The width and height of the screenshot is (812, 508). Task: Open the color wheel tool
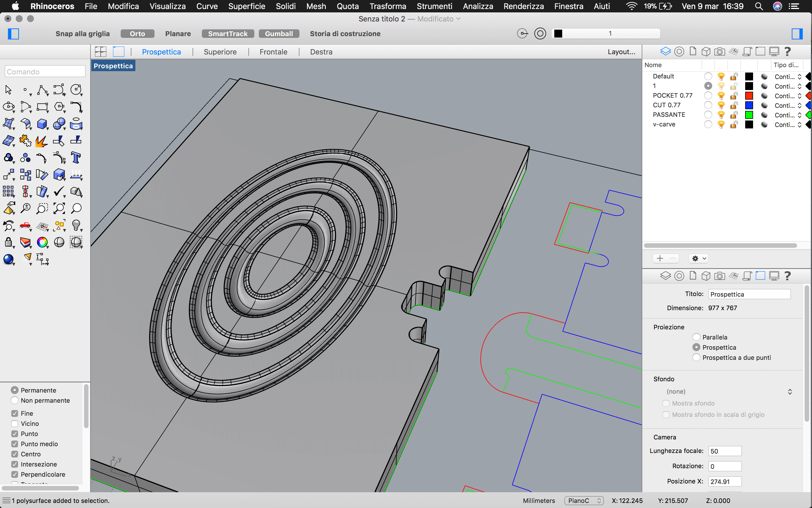pyautogui.click(x=42, y=242)
